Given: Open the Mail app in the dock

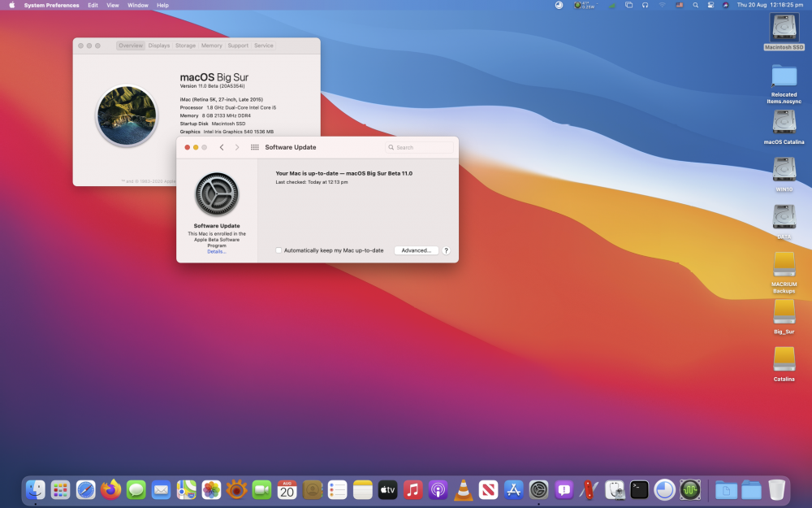Looking at the screenshot, I should [161, 489].
